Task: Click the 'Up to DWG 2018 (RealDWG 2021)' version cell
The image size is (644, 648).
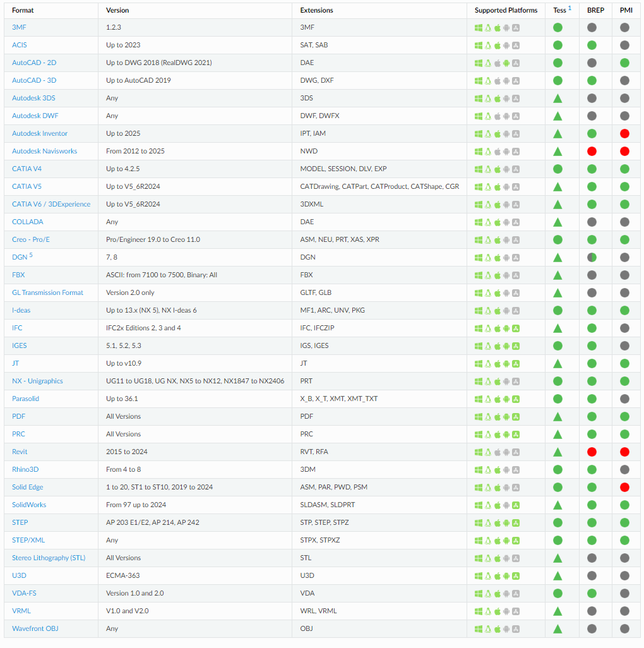Action: click(x=159, y=63)
